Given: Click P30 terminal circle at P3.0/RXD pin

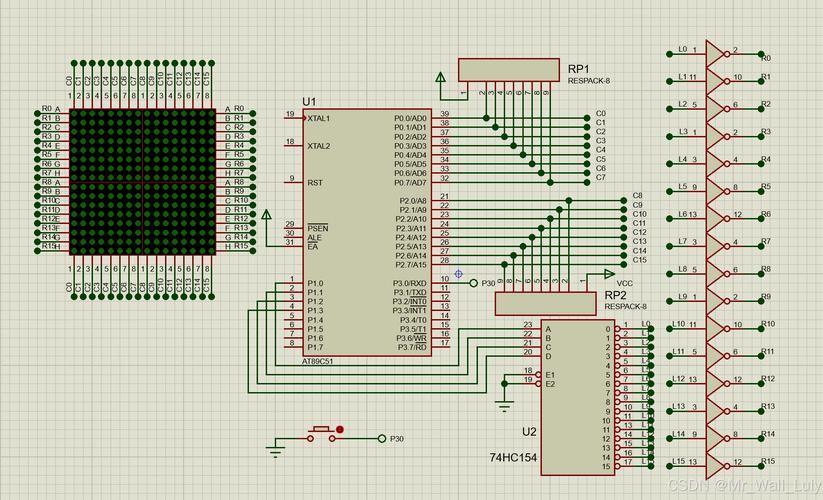Looking at the screenshot, I should (473, 283).
